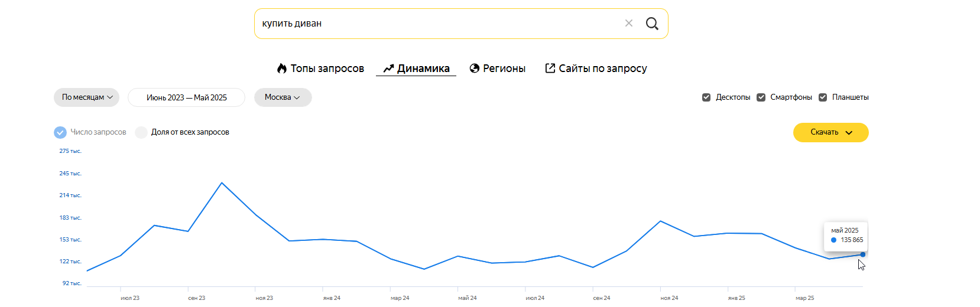The width and height of the screenshot is (980, 307).
Task: Click the Скачать download button
Action: 824,132
